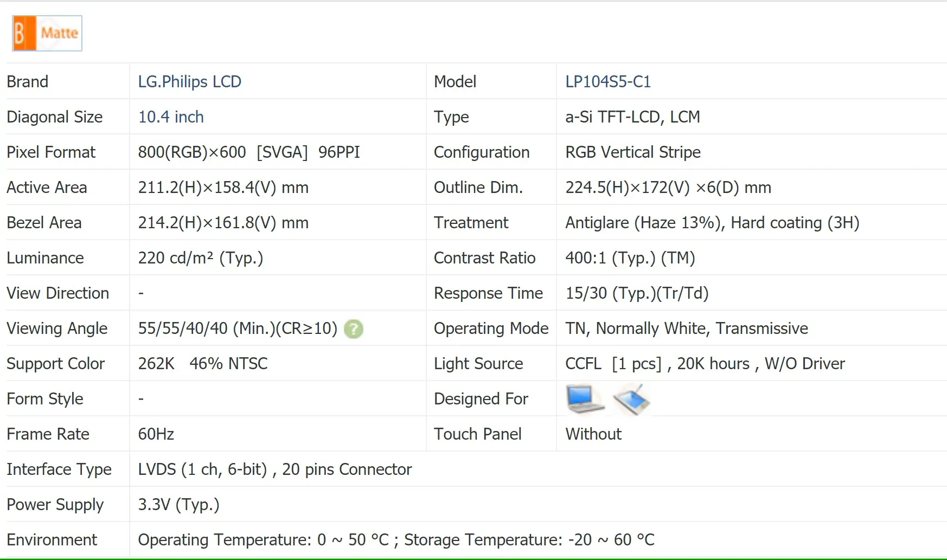Click the Touch Panel label cell
947x560 pixels.
(477, 434)
